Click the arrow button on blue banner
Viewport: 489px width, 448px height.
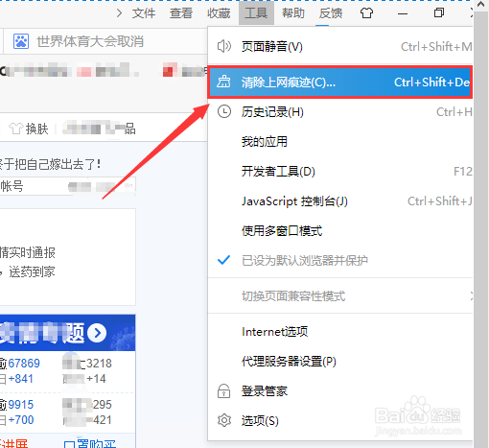coord(97,333)
